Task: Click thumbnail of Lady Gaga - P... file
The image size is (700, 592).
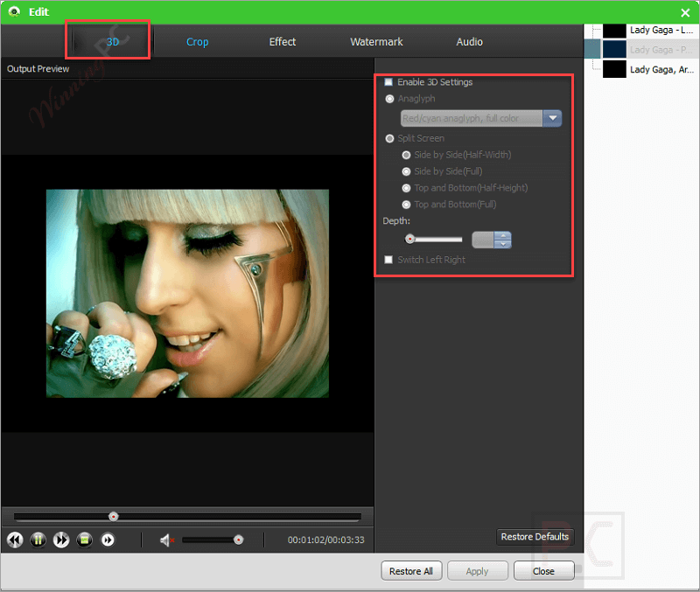Action: 614,49
